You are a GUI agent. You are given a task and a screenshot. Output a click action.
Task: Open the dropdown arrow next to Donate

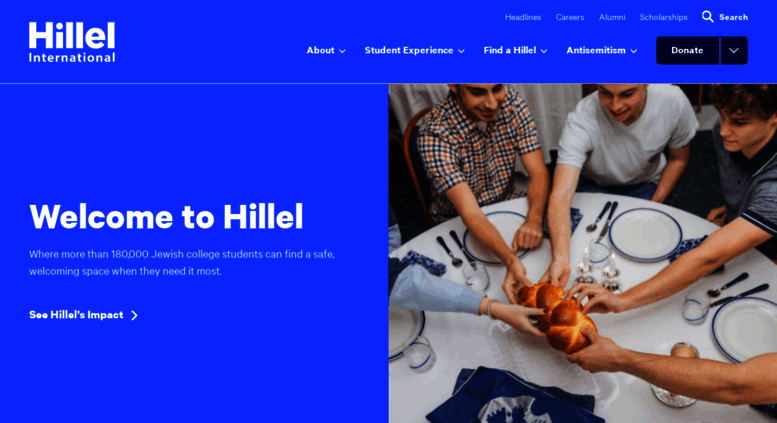(x=734, y=51)
